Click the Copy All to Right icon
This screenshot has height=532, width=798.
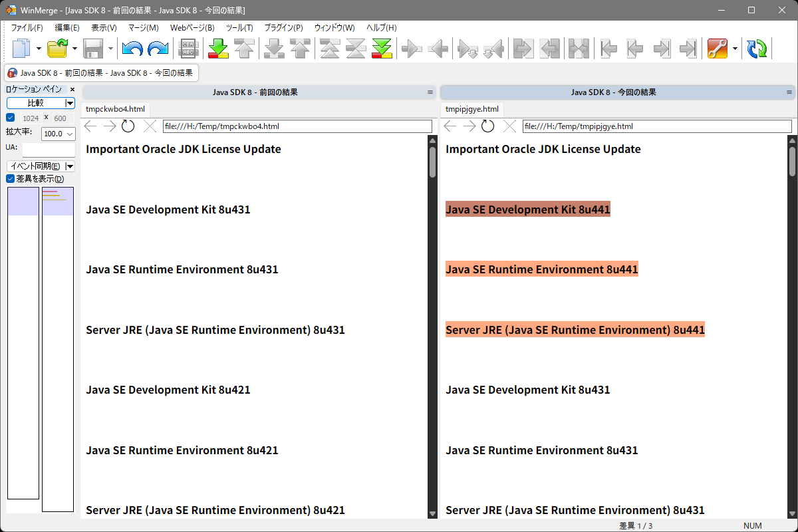524,49
